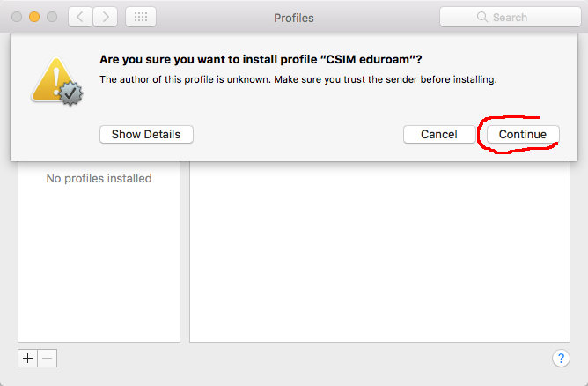Click the unknown author warning message text
Viewport: 588px width, 386px height.
pyautogui.click(x=298, y=79)
